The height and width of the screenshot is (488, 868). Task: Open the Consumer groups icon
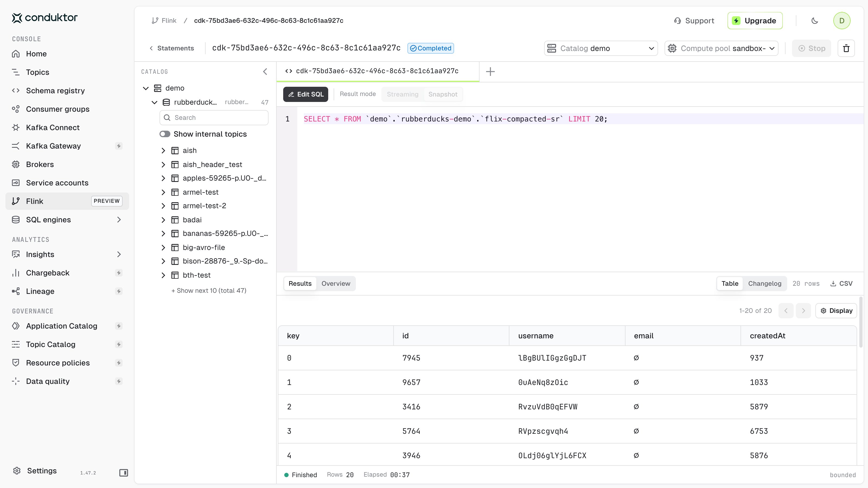[16, 109]
